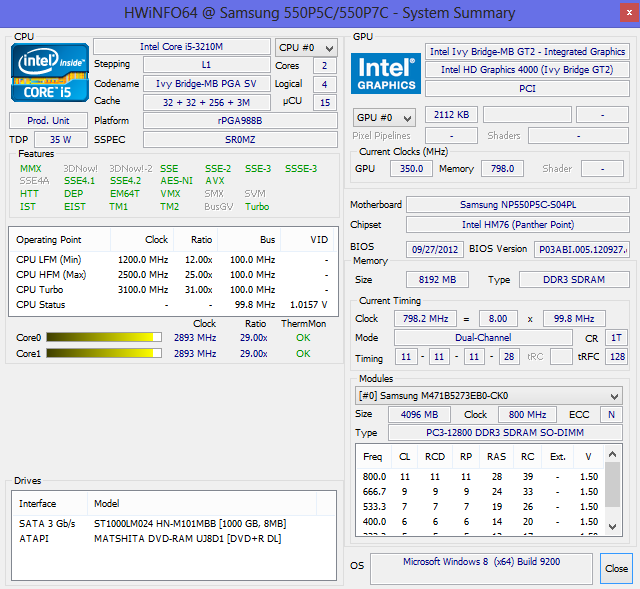Click the memory timings scroll up arrow
The height and width of the screenshot is (589, 640).
click(612, 454)
